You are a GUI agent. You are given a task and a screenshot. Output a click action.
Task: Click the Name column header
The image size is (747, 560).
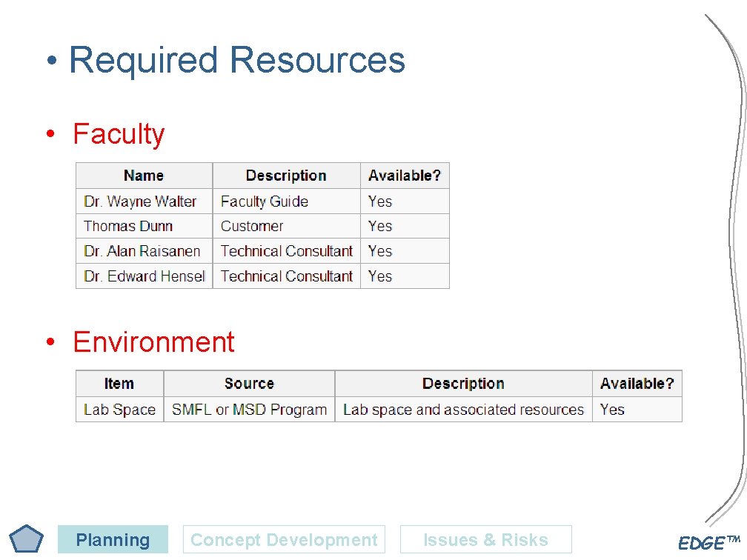coord(144,176)
